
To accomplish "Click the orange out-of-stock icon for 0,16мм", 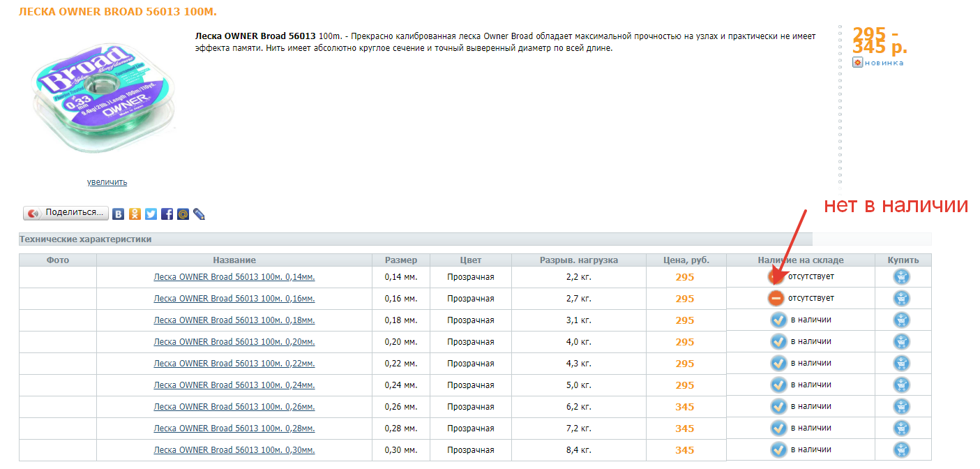I will [776, 299].
